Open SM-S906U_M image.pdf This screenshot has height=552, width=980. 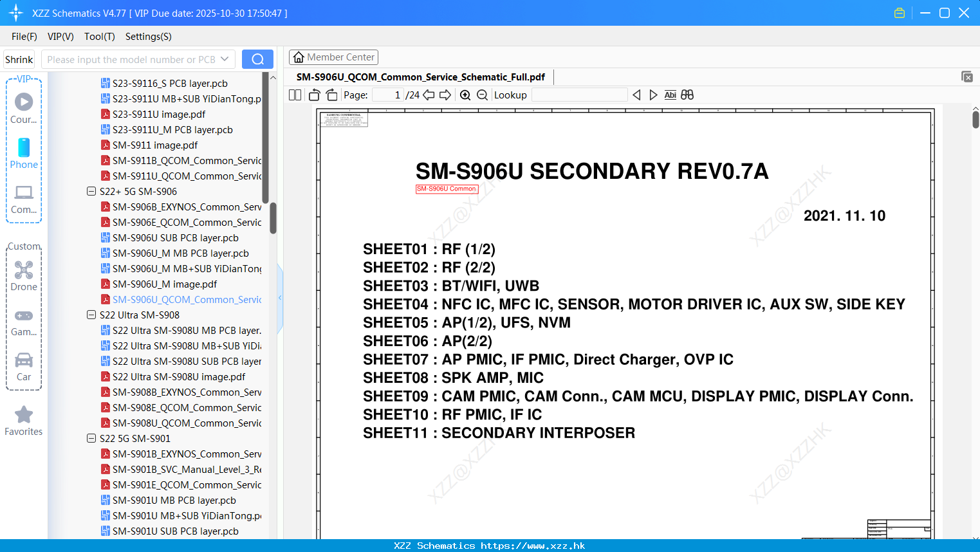pyautogui.click(x=159, y=284)
